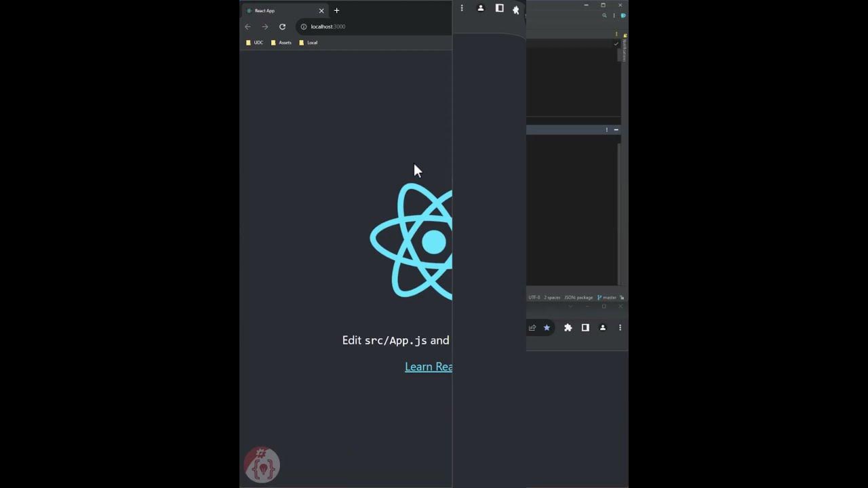Screen dimensions: 868x488
Task: Open the IDE search magnifier
Action: click(x=604, y=16)
